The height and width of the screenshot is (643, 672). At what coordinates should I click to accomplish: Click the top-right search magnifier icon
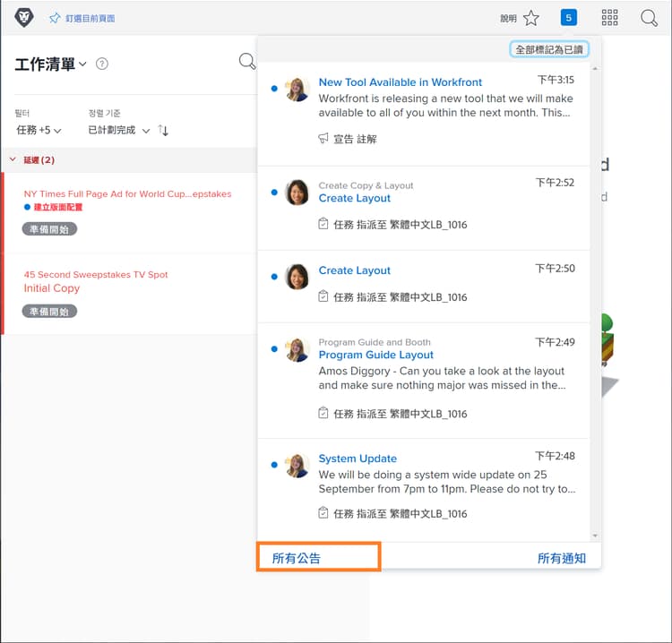649,18
